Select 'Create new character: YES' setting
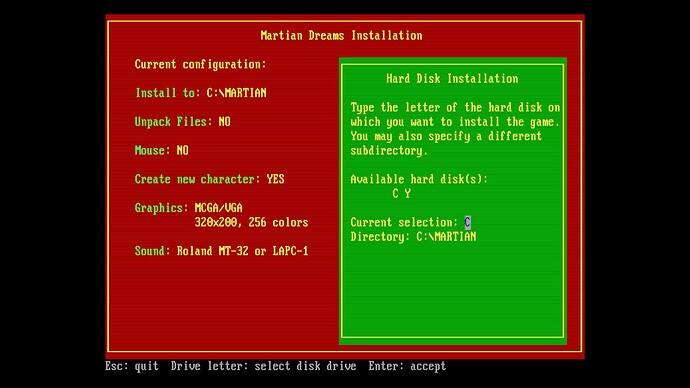The height and width of the screenshot is (388, 690). pyautogui.click(x=209, y=179)
